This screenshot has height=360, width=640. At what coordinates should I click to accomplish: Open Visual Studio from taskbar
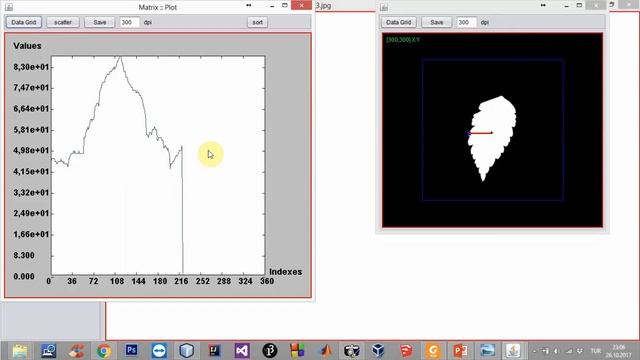coord(242,350)
